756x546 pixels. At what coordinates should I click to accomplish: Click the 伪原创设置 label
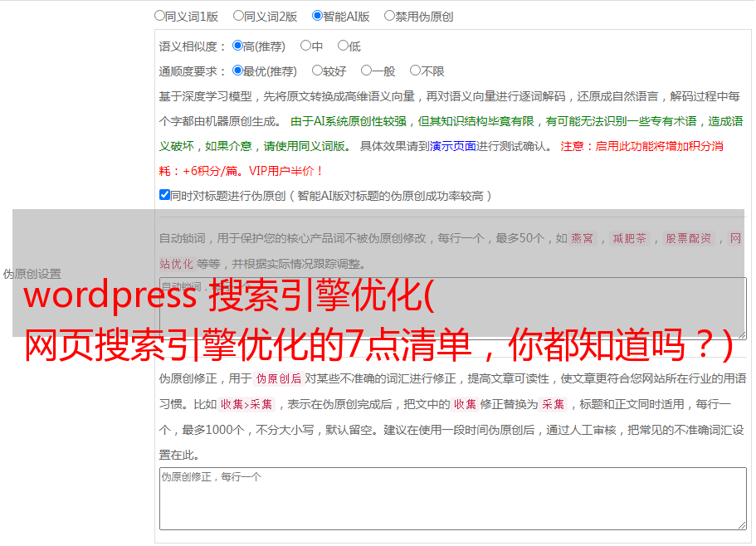(x=32, y=274)
